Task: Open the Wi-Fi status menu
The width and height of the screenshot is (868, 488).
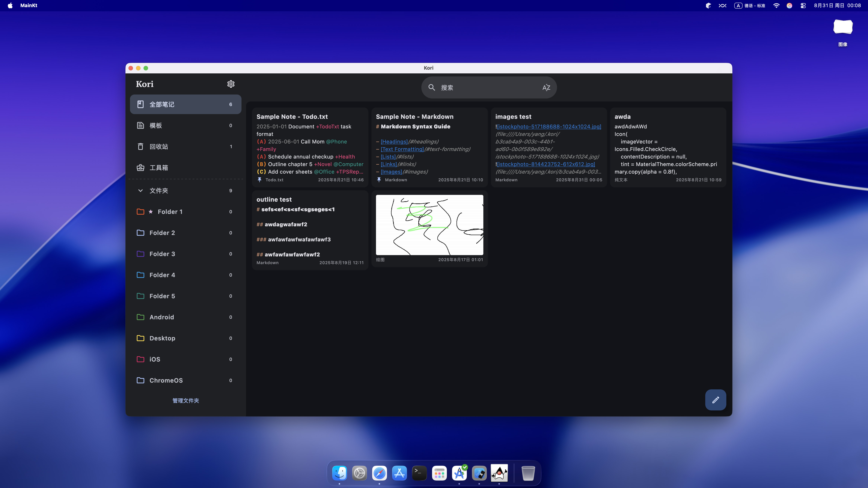Action: pyautogui.click(x=776, y=5)
